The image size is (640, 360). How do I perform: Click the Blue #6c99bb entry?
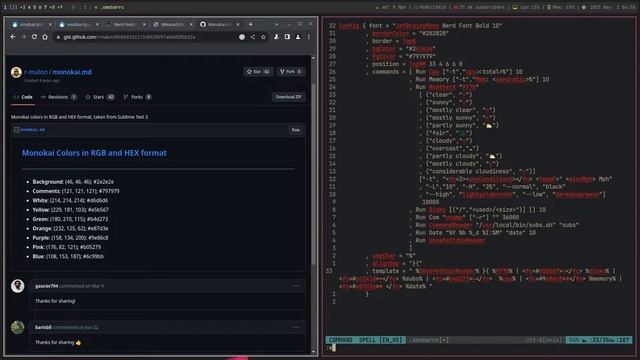tap(68, 256)
